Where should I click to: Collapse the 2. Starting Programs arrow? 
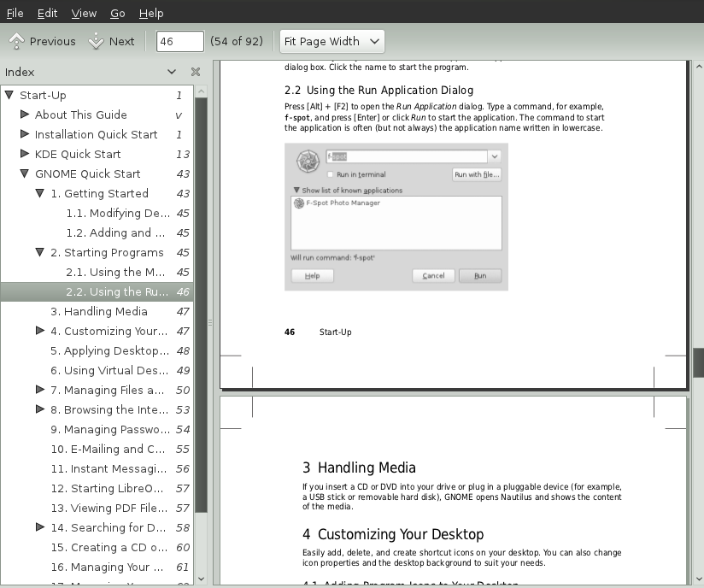click(x=40, y=252)
